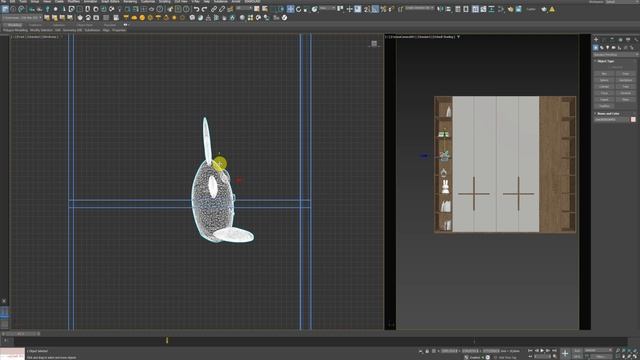Screen dimensions: 640x360
Task: Switch to the Hierarchy command panel
Action: 612,40
